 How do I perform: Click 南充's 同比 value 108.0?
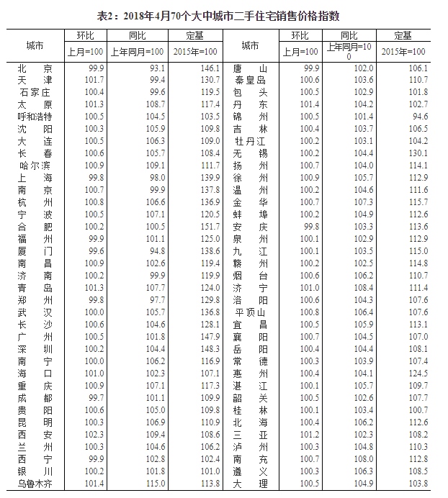coord(364,459)
